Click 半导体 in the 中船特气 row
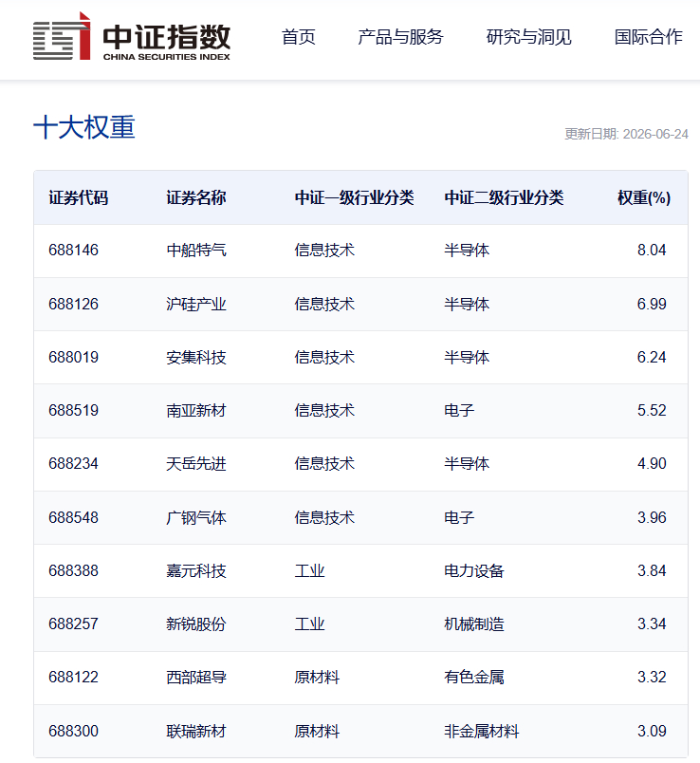Image resolution: width=700 pixels, height=763 pixels. click(x=467, y=251)
